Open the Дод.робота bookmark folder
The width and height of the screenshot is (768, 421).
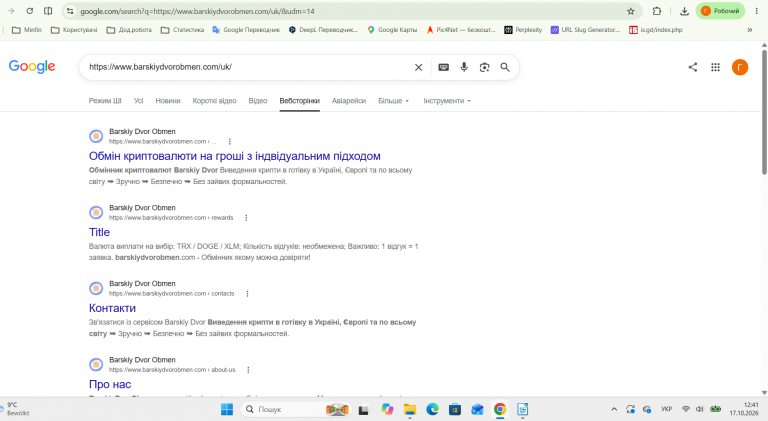pyautogui.click(x=129, y=30)
